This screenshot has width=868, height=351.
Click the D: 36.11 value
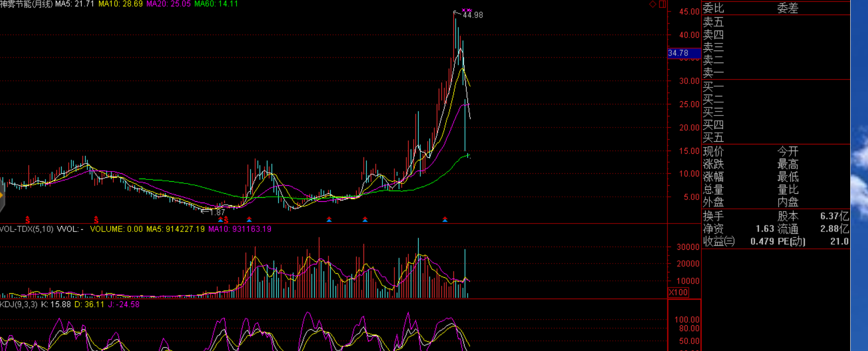89,305
